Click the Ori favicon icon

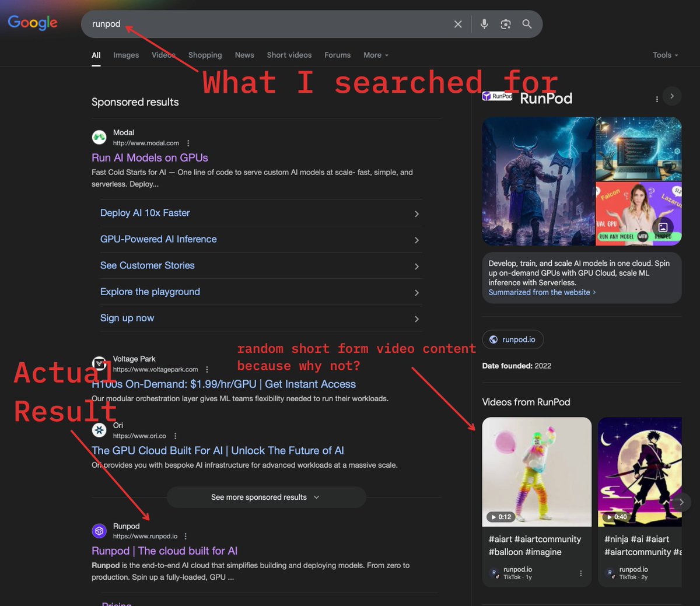point(99,430)
